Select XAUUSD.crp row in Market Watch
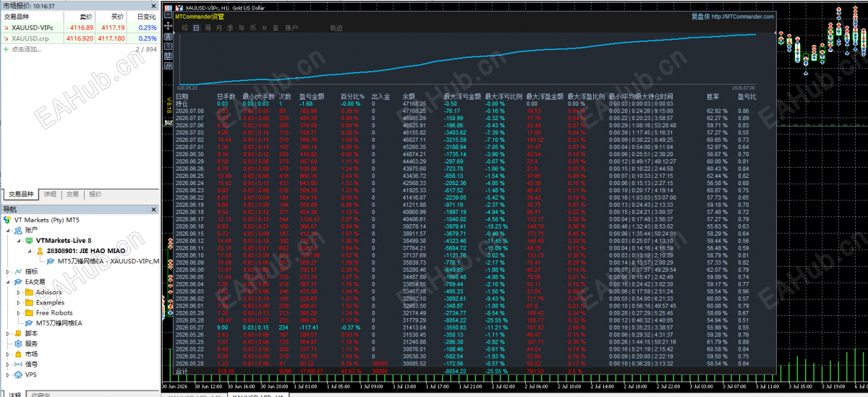The width and height of the screenshot is (868, 397). (x=80, y=38)
